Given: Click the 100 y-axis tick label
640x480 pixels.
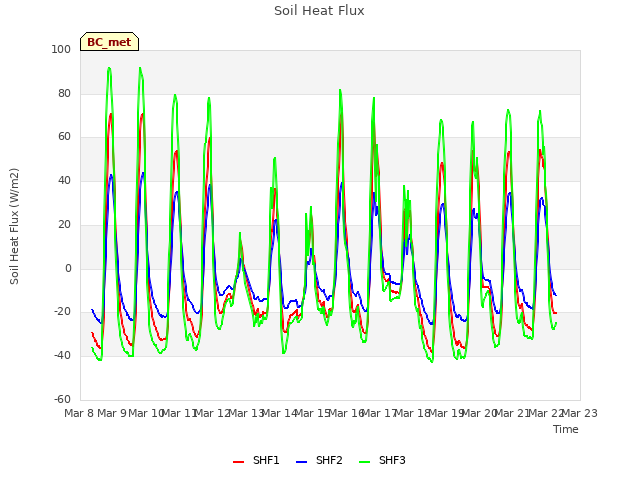Looking at the screenshot, I should pos(61,49).
